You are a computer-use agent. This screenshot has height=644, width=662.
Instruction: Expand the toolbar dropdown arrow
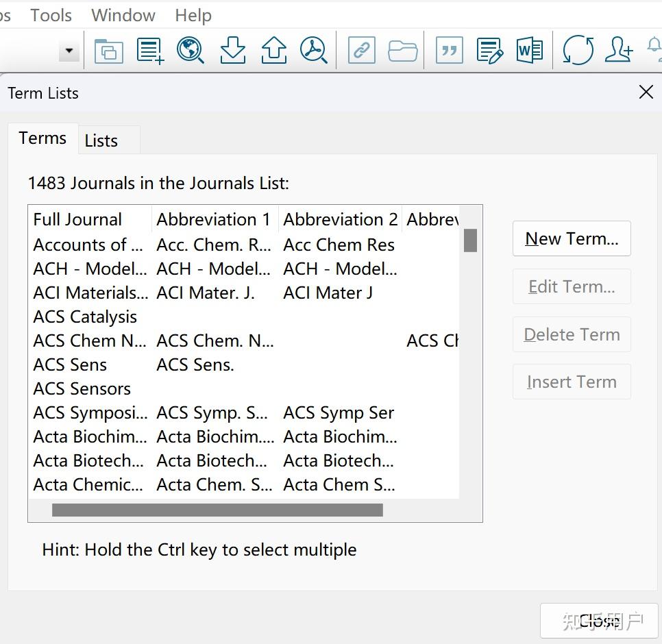coord(69,51)
